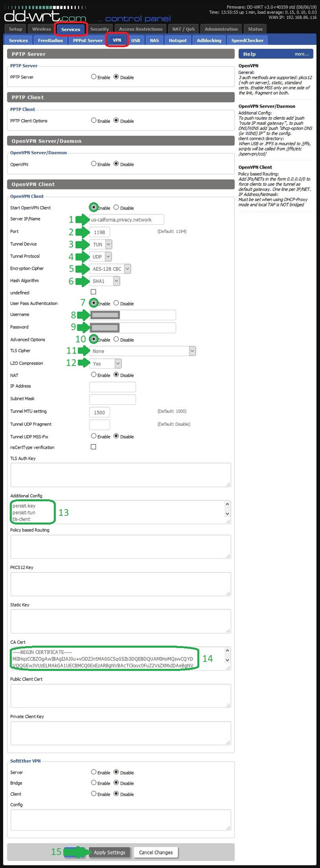Image resolution: width=320 pixels, height=868 pixels.
Task: Click the Apply Settings button
Action: [x=110, y=852]
